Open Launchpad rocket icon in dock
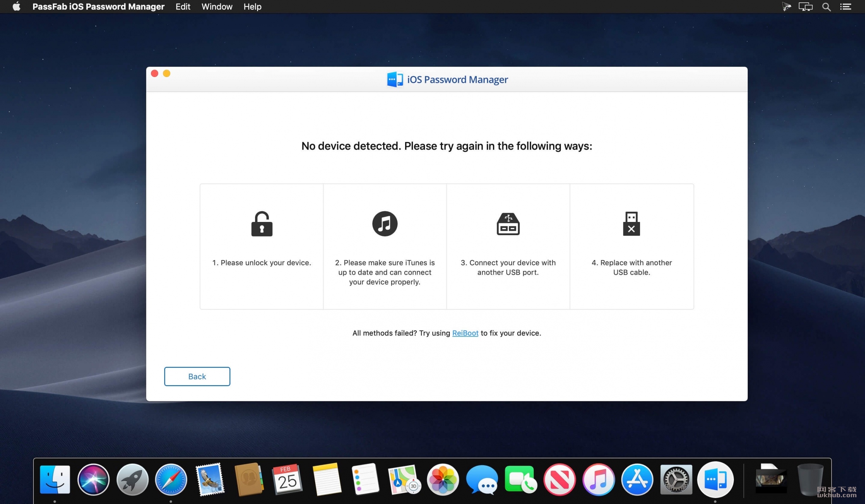The width and height of the screenshot is (865, 504). coord(132,479)
